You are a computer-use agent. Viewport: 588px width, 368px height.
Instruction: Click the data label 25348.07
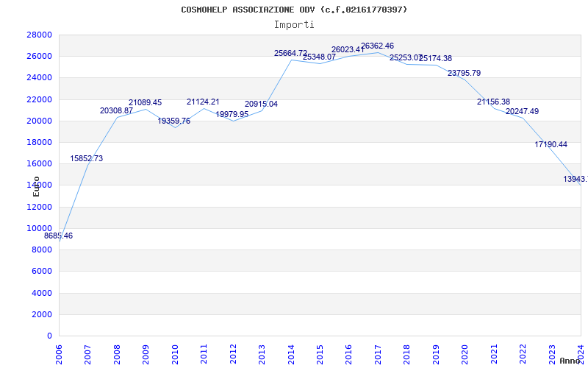pyautogui.click(x=319, y=57)
